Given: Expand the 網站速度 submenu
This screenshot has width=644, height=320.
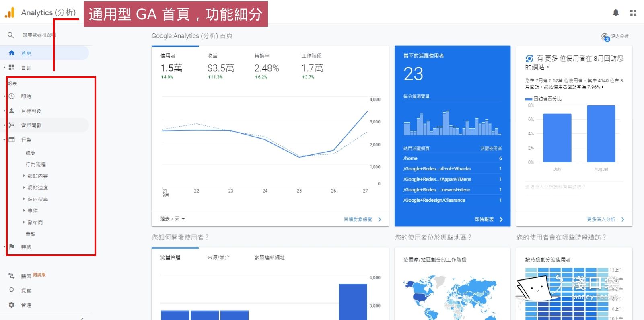Looking at the screenshot, I should [x=24, y=187].
